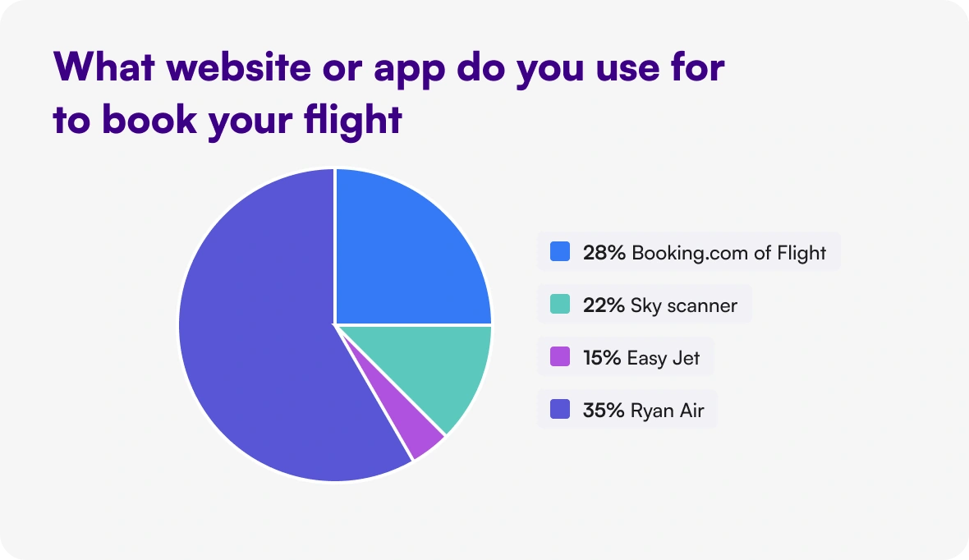This screenshot has width=969, height=560.
Task: Click the purple Easy Jet legend swatch
Action: pyautogui.click(x=560, y=357)
